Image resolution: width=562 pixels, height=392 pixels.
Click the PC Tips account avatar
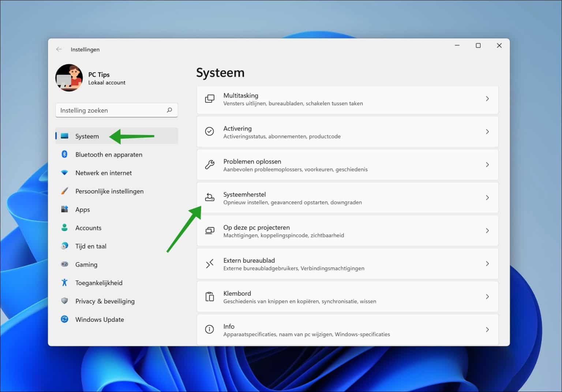click(69, 78)
